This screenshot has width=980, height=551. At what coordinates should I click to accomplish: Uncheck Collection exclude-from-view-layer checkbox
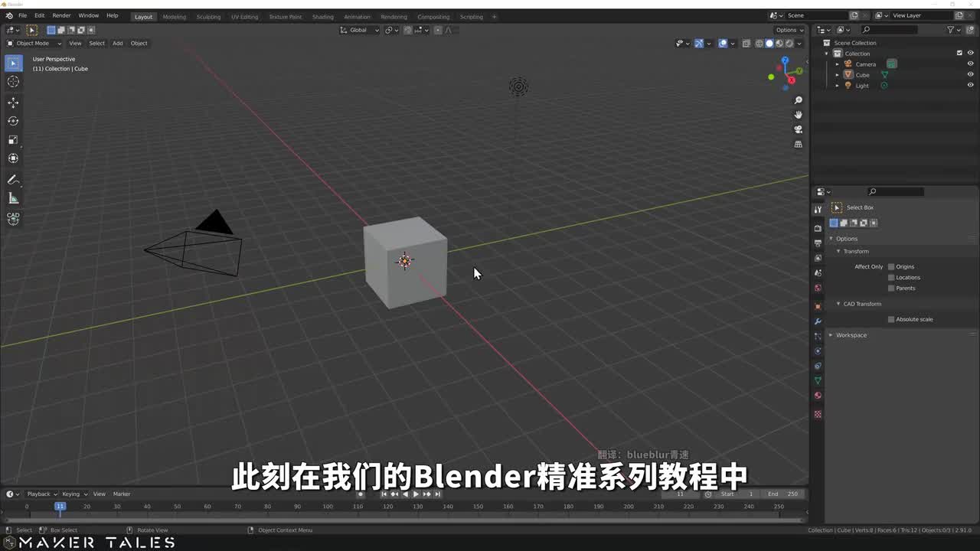click(x=959, y=54)
